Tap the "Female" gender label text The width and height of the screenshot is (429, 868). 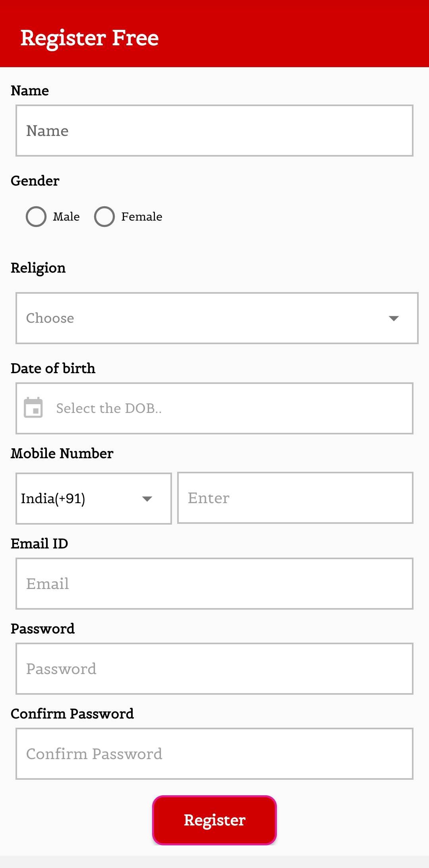pyautogui.click(x=142, y=217)
